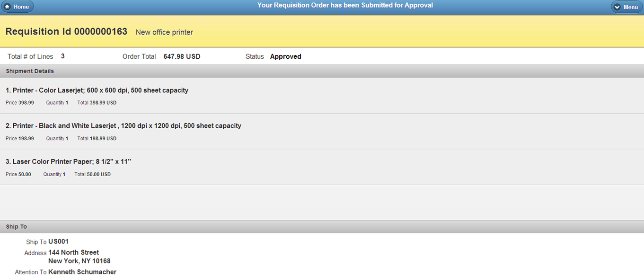Viewport: 644px width, 278px height.
Task: Open the Menu dropdown arrow icon
Action: pos(617,7)
